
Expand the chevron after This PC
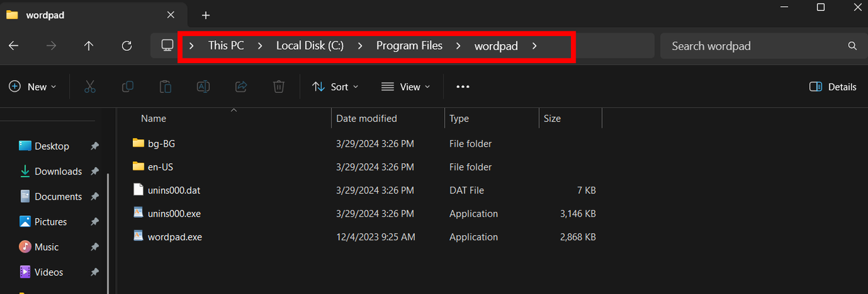(x=260, y=46)
